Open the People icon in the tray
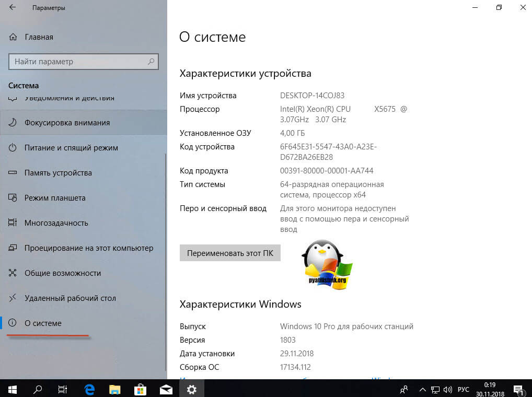532x397 pixels. (404, 390)
